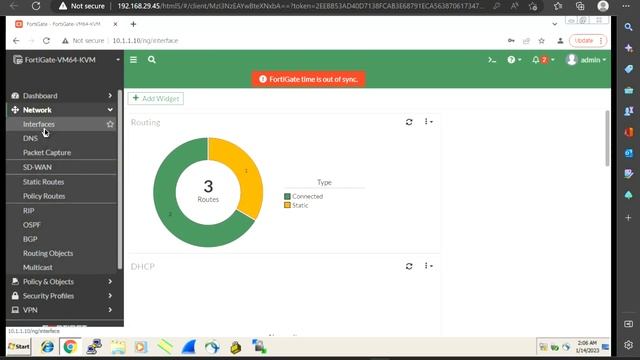
Task: Open Interfaces in the Network menu
Action: click(x=39, y=124)
